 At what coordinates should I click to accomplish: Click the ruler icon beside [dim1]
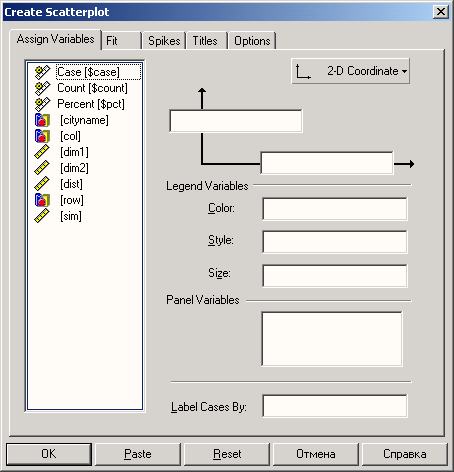tap(42, 152)
